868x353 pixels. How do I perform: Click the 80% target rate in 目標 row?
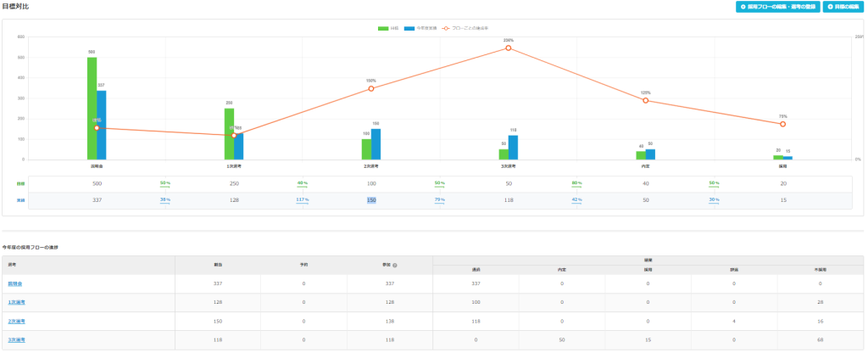(x=576, y=183)
